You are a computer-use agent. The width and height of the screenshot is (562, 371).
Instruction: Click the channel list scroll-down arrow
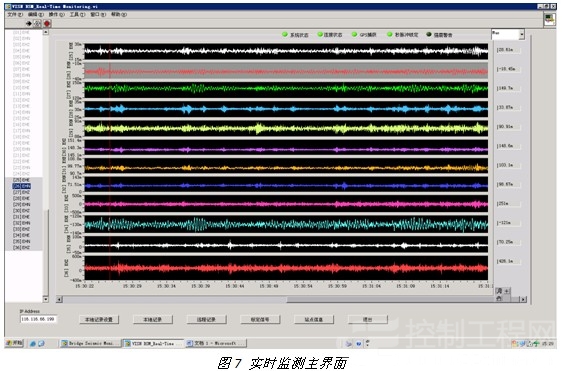pos(46,299)
